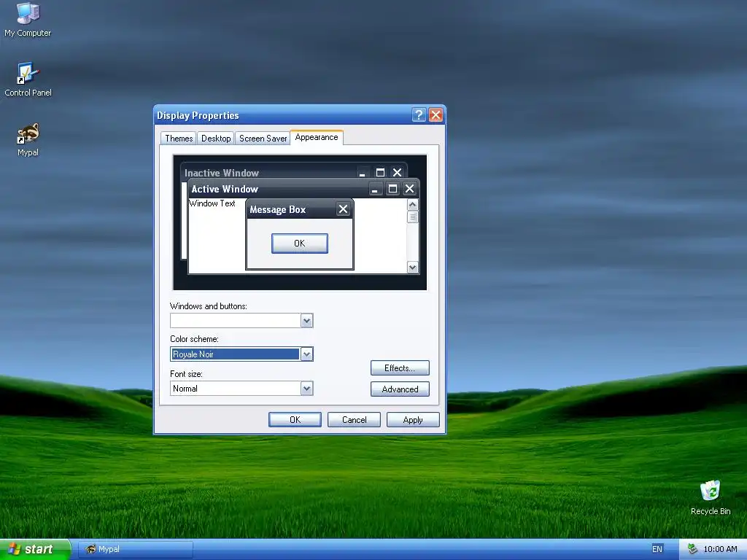Select the Appearance tab

(317, 137)
